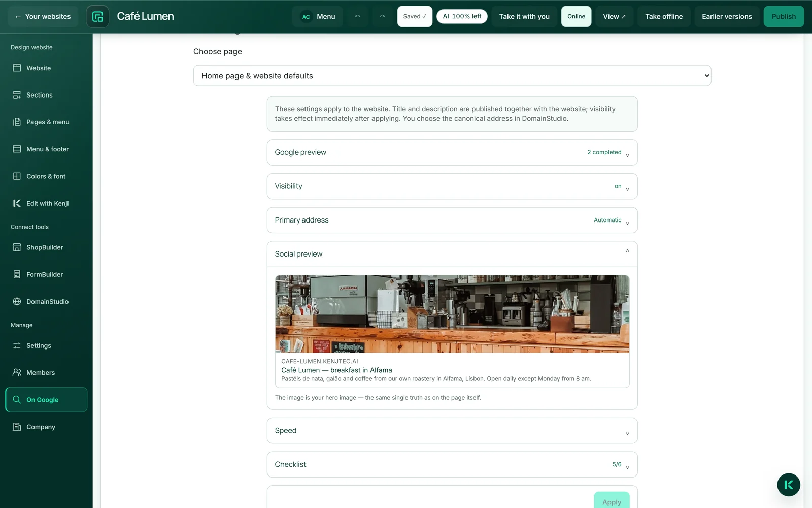The image size is (812, 508).
Task: Click Take offline button
Action: point(664,16)
